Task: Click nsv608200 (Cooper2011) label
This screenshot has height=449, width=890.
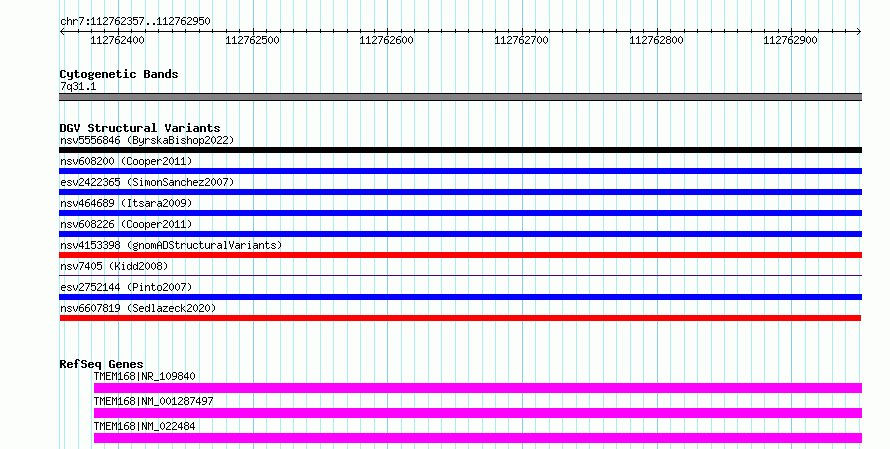Action: (126, 161)
